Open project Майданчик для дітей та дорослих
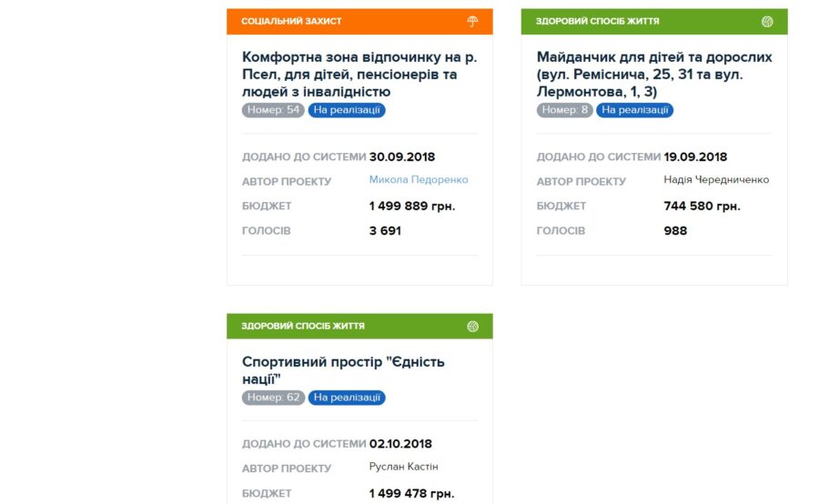Screen dimensions: 819x504 (x=654, y=74)
